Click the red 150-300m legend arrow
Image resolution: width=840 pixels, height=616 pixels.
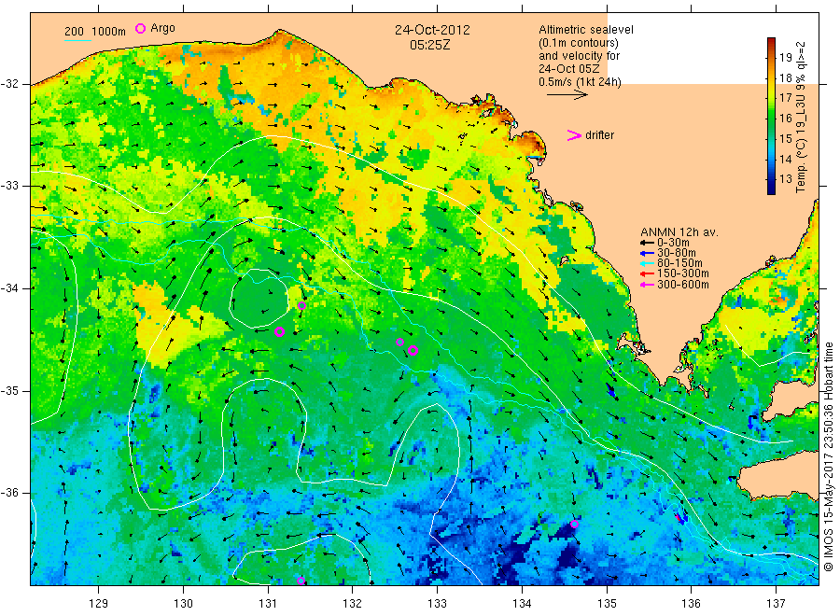647,274
